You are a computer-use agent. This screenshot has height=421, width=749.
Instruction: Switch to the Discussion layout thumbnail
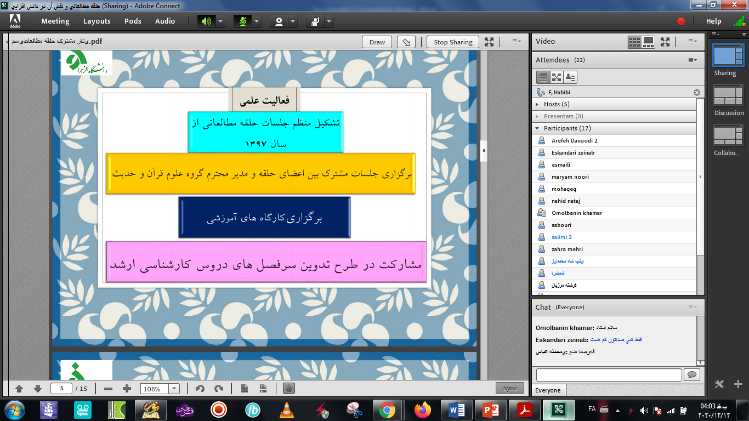pyautogui.click(x=728, y=96)
